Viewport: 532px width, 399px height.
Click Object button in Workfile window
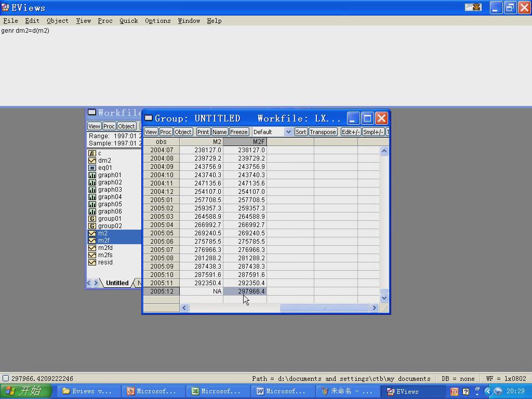[127, 126]
